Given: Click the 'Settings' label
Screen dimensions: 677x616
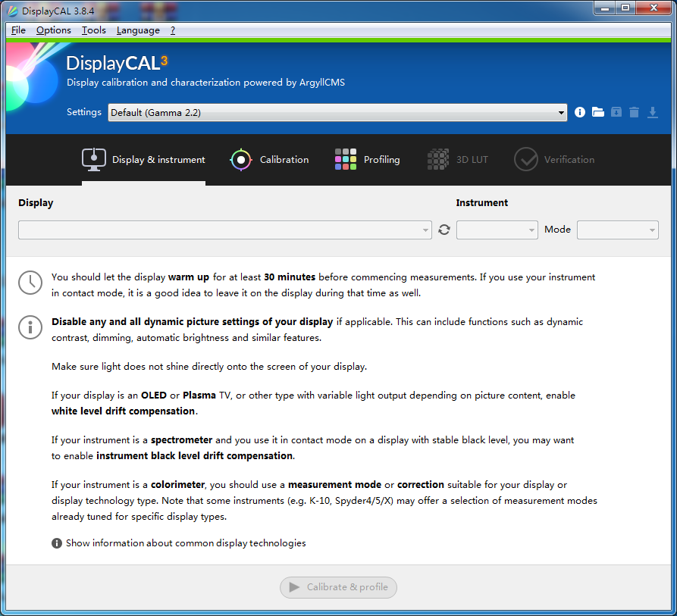Looking at the screenshot, I should (83, 112).
